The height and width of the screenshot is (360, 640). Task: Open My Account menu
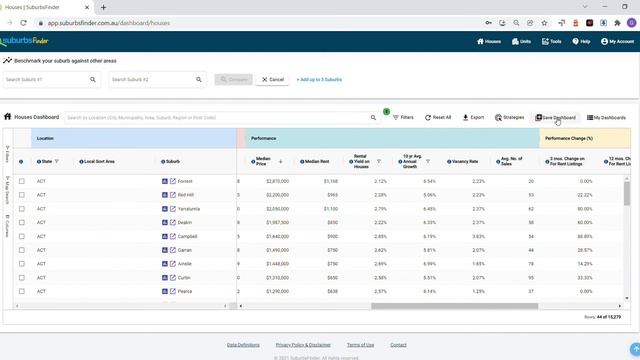[x=618, y=41]
